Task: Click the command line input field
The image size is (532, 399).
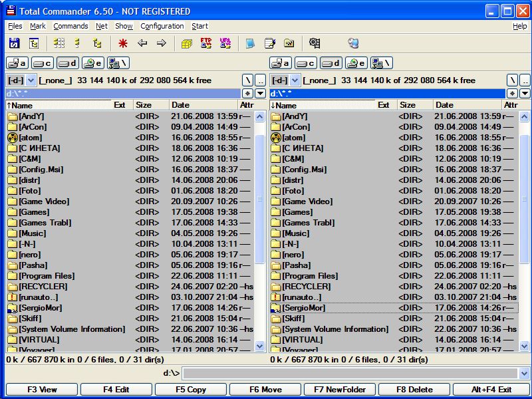Action: 350,374
